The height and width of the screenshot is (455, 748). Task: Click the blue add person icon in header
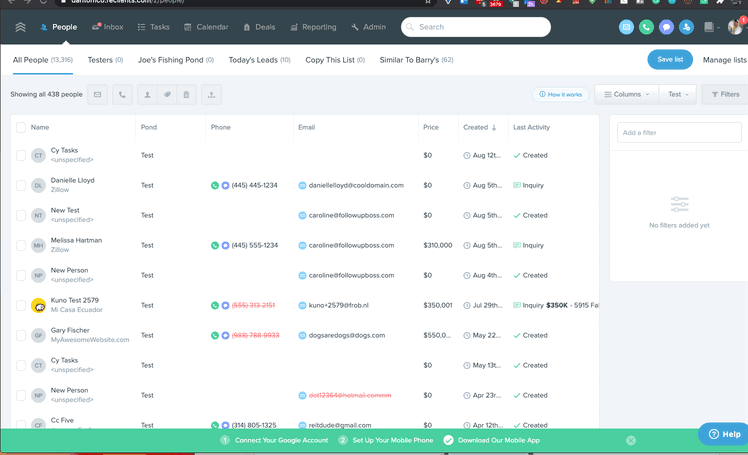686,27
